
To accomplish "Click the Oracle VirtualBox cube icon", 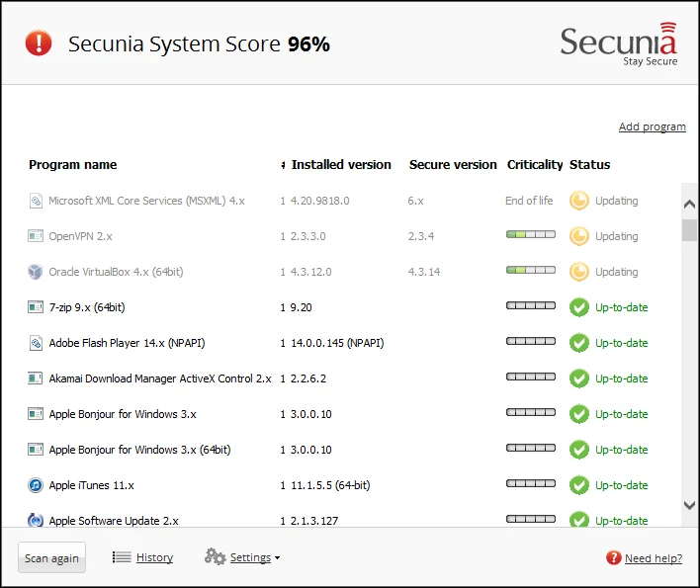I will click(x=36, y=272).
